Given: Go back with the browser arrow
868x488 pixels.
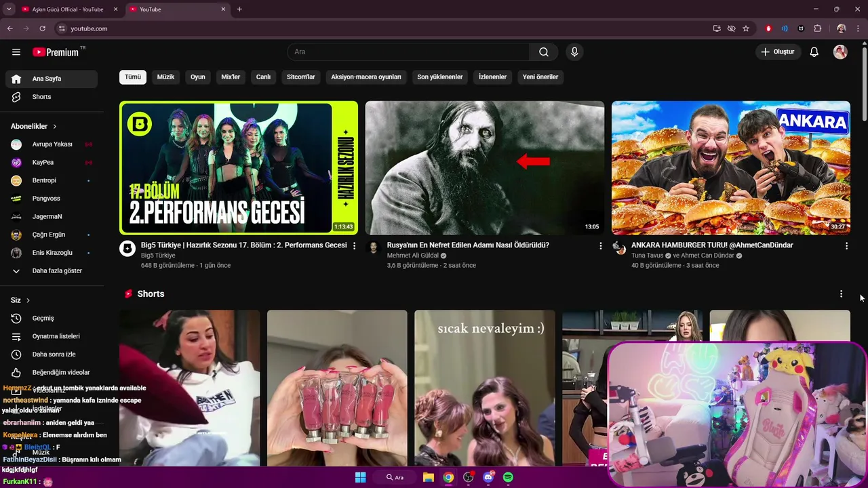Looking at the screenshot, I should [10, 28].
